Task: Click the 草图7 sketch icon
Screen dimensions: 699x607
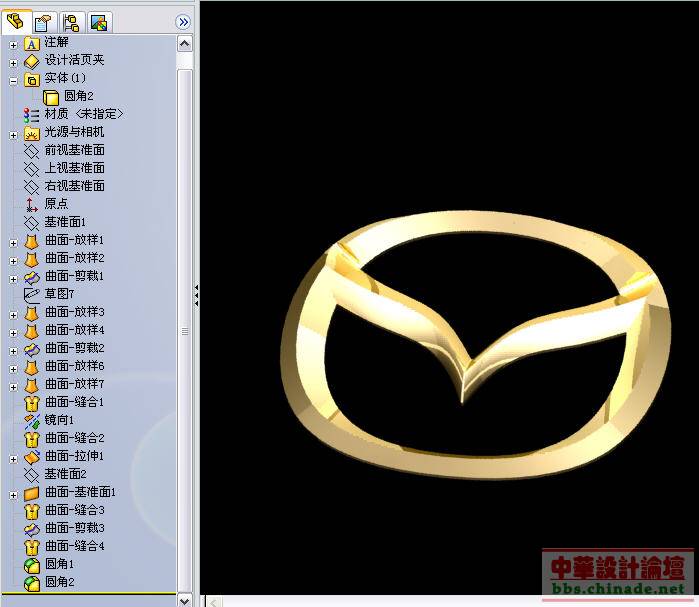Action: [x=32, y=295]
